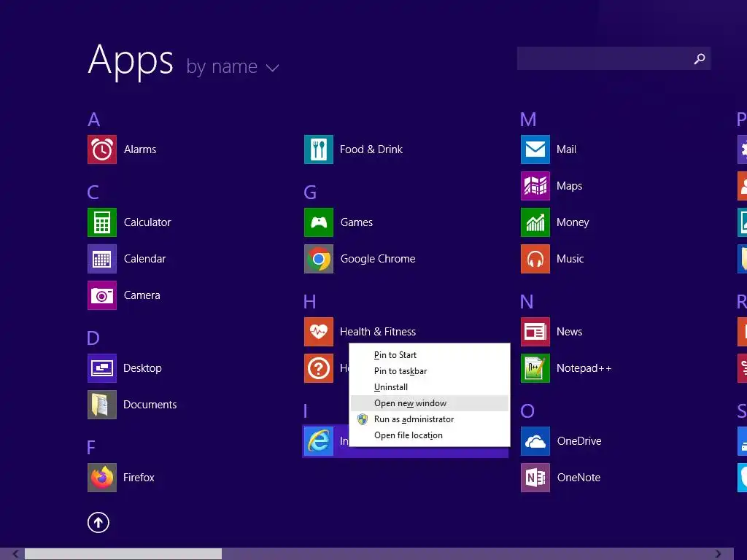
Task: Click the Camera label text
Action: click(142, 295)
